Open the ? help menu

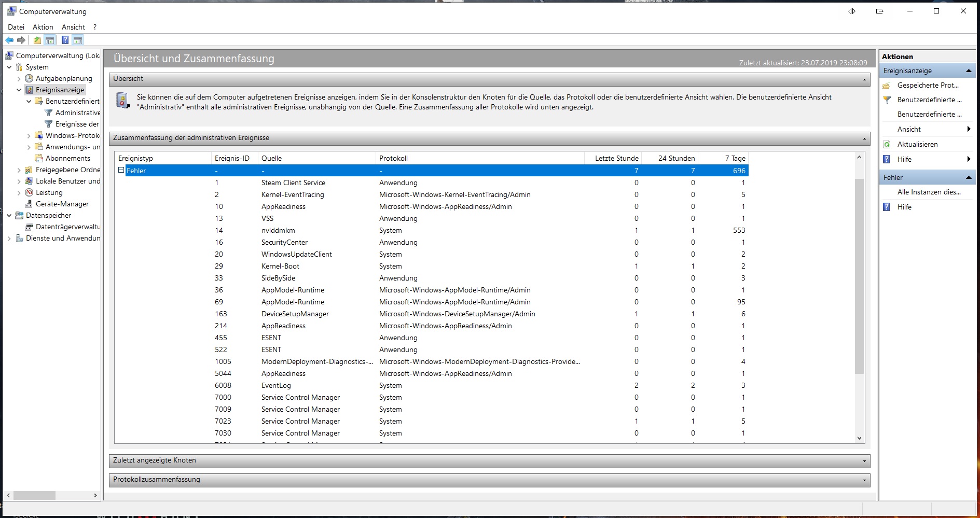[x=95, y=27]
